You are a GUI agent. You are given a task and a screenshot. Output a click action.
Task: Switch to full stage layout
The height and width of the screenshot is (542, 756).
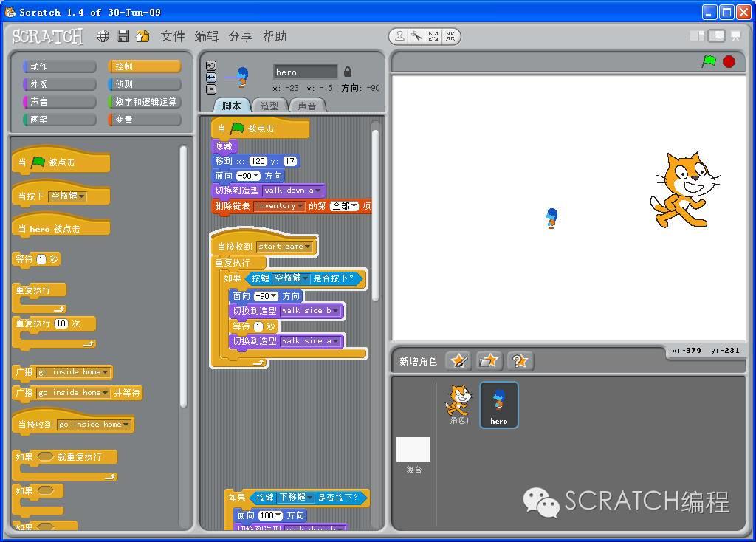click(716, 36)
